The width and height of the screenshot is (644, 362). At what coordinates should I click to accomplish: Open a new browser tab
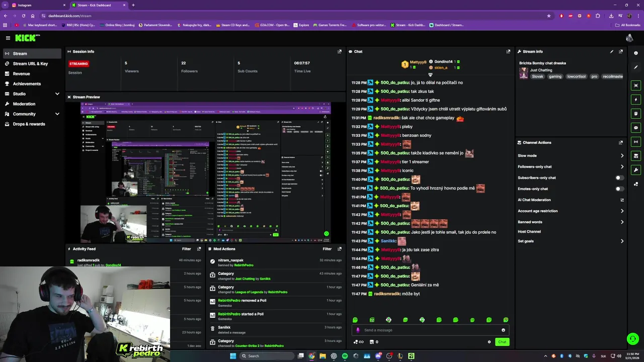tap(133, 5)
